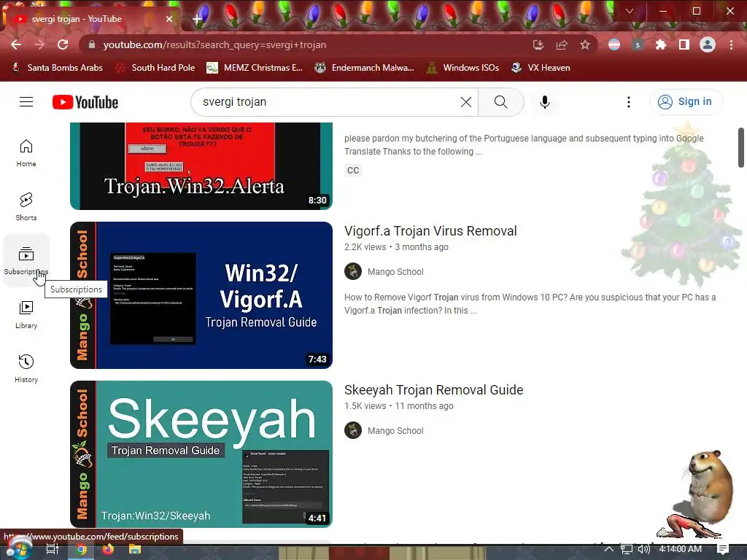
Task: Click Mango School avatar of Vigorf video
Action: 353,271
